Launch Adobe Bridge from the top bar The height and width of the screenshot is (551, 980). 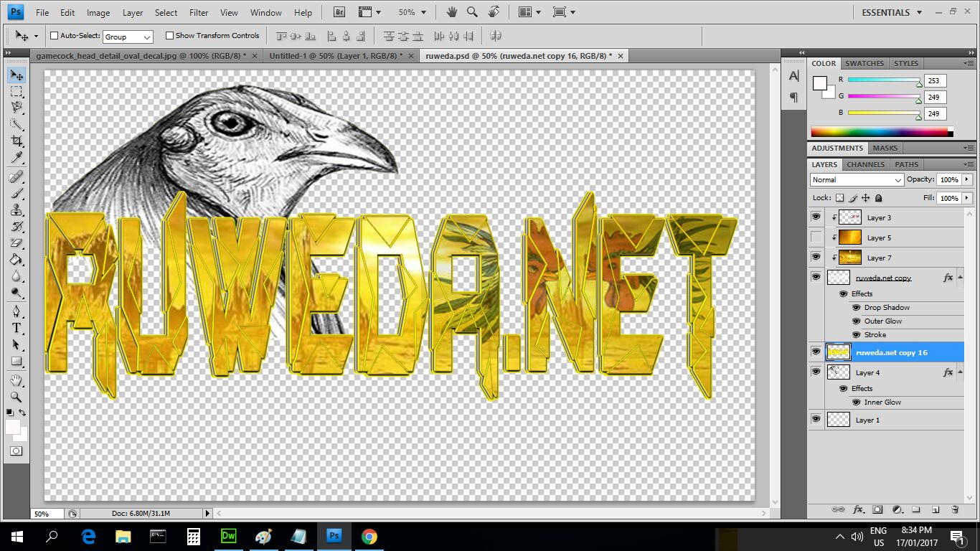[341, 12]
